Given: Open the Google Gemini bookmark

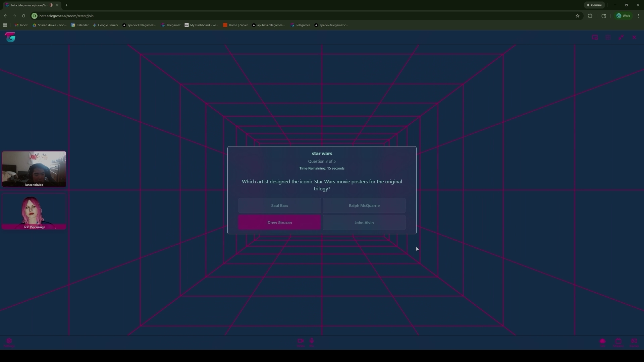Looking at the screenshot, I should coord(105,25).
